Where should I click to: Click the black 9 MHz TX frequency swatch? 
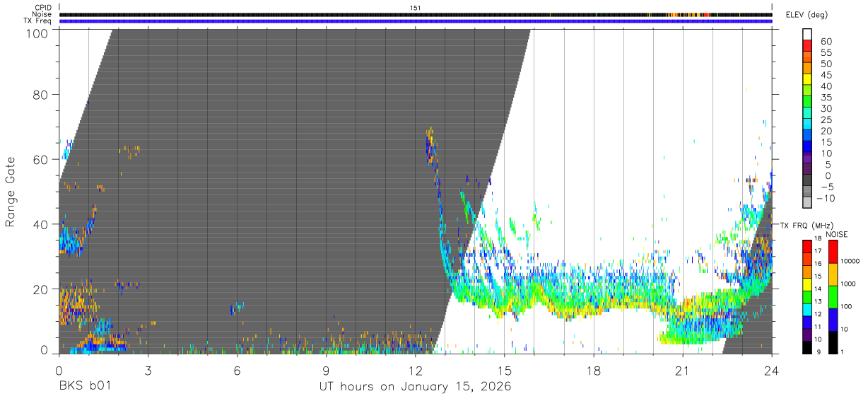point(807,347)
